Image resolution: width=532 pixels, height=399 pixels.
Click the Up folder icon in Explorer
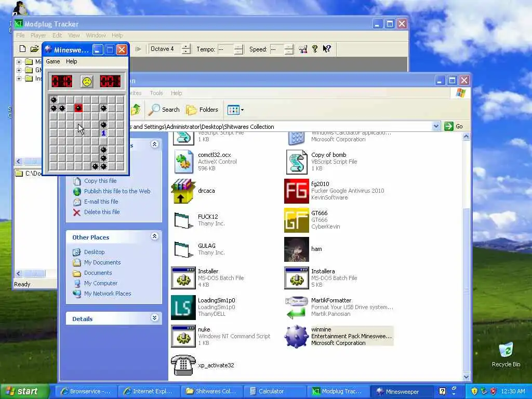click(x=136, y=110)
